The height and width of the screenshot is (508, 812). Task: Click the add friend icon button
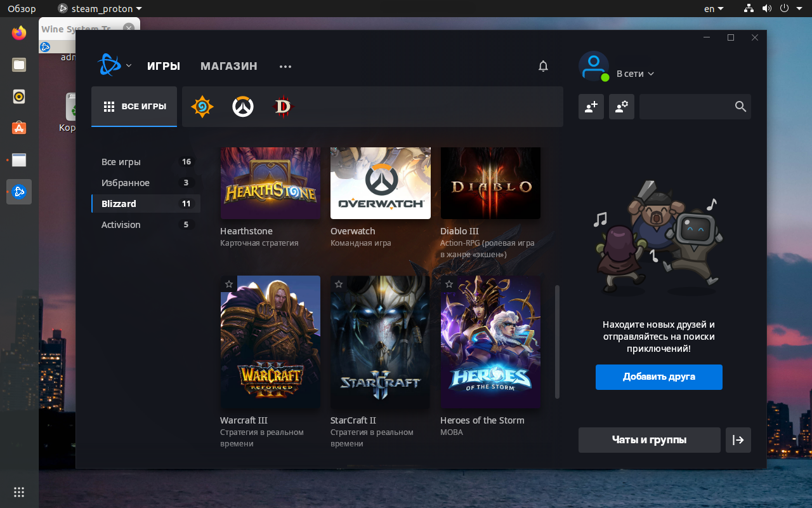click(591, 107)
